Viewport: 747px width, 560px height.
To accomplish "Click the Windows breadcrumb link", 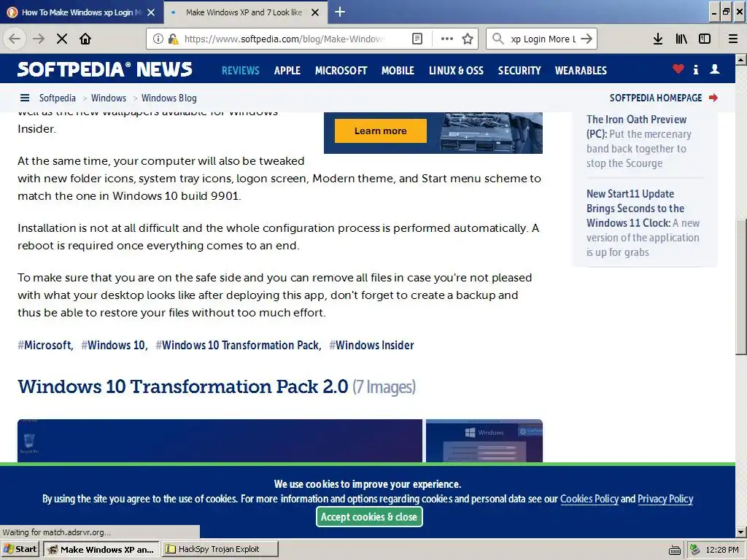I will (109, 98).
